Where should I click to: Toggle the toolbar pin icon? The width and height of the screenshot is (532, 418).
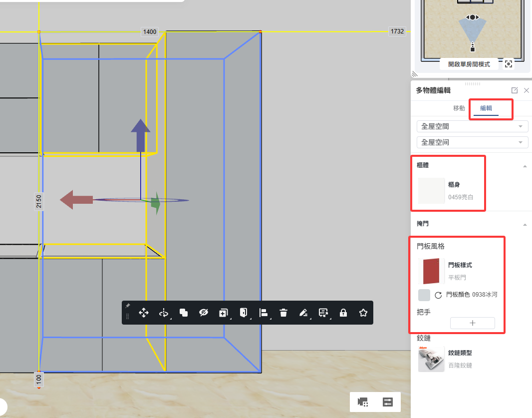(128, 305)
